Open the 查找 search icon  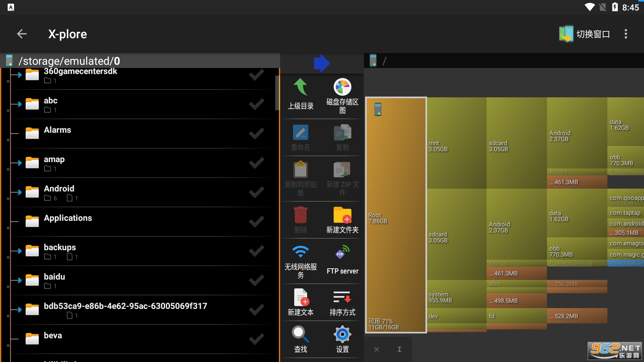click(301, 334)
